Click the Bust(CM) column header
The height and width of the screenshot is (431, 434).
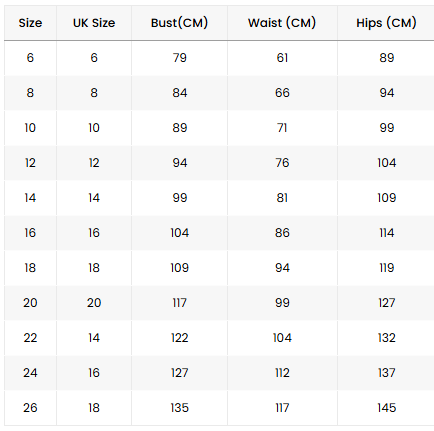(179, 23)
